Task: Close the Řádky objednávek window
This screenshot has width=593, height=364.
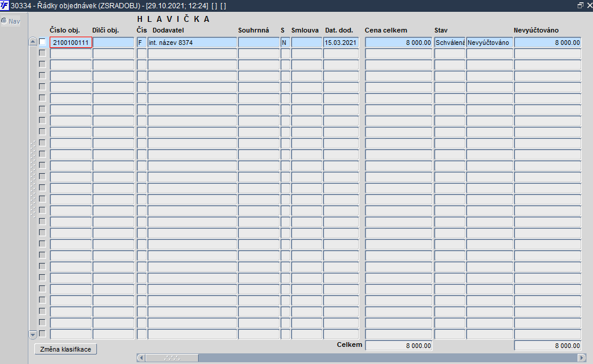Action: pyautogui.click(x=589, y=5)
